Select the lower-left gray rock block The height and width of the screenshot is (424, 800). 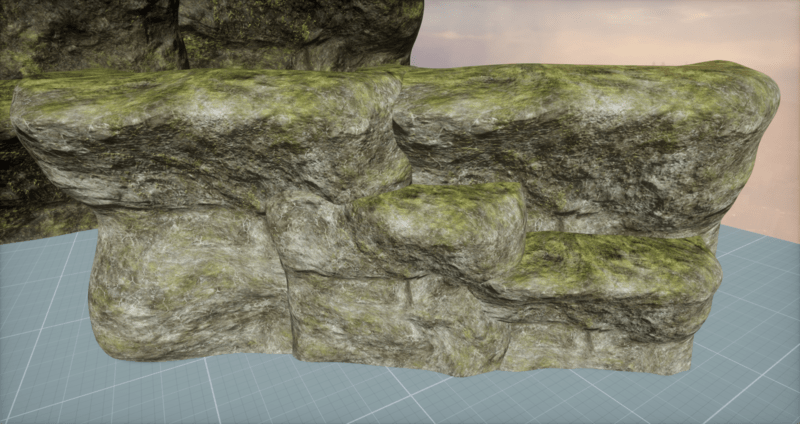(180, 280)
